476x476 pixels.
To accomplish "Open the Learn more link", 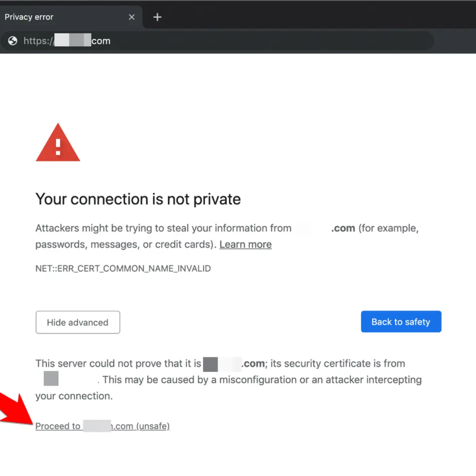I will (x=246, y=244).
